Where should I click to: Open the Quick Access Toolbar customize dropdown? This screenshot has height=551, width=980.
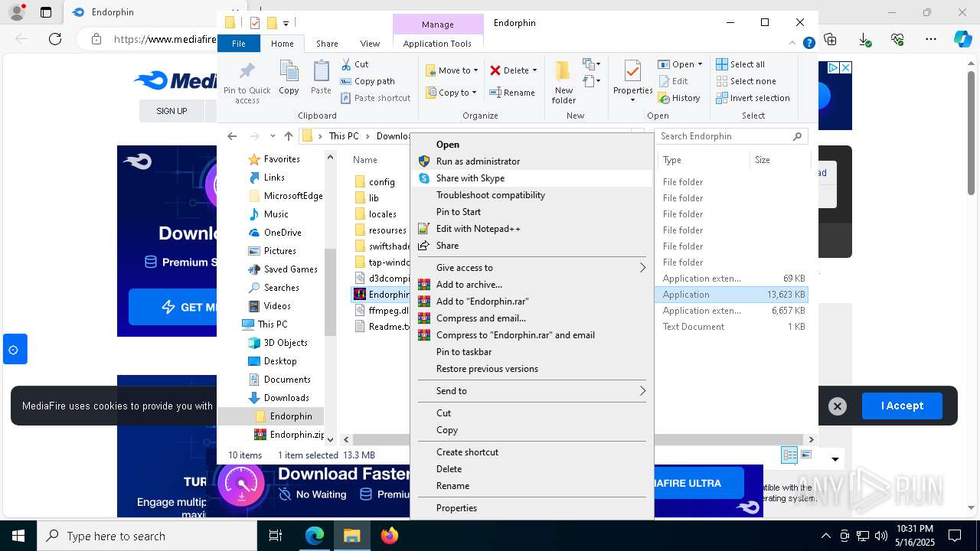click(x=286, y=23)
